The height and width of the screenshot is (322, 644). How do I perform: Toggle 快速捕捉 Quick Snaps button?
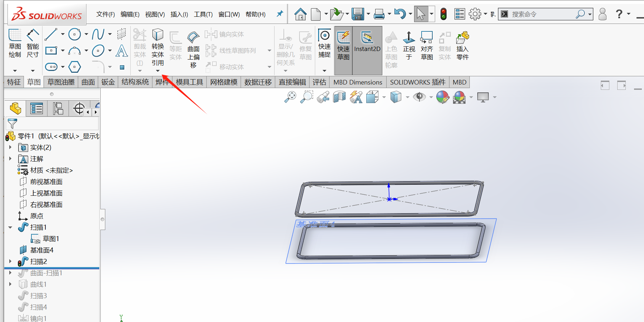click(324, 44)
